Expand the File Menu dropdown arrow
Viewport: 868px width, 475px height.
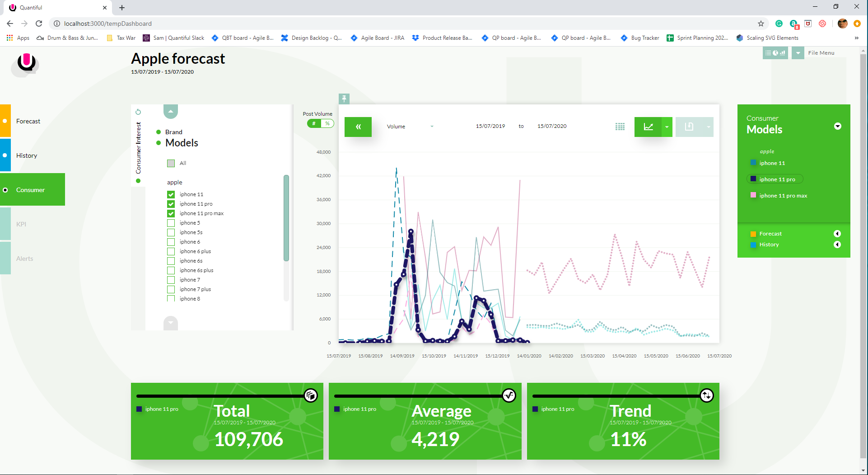coord(798,53)
